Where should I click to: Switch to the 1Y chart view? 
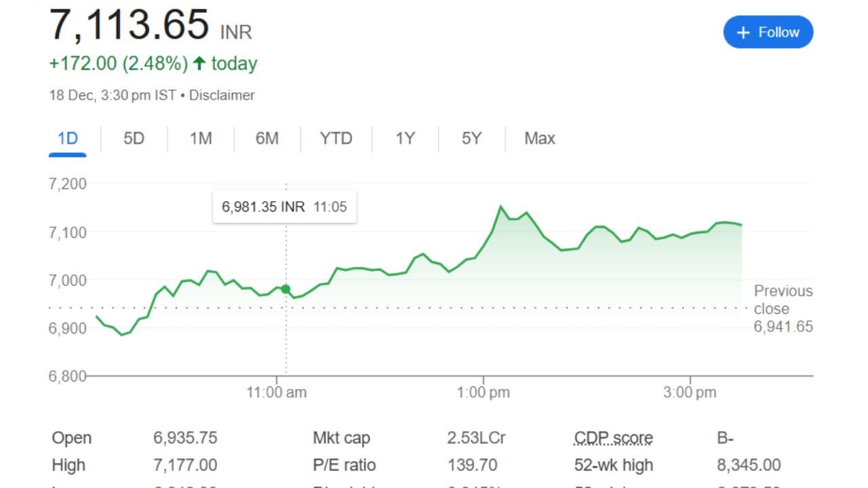[404, 138]
